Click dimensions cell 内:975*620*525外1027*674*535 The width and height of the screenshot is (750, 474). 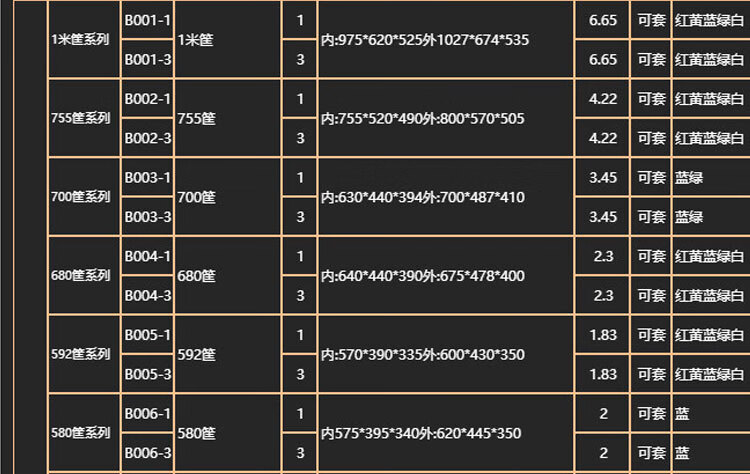tap(425, 39)
